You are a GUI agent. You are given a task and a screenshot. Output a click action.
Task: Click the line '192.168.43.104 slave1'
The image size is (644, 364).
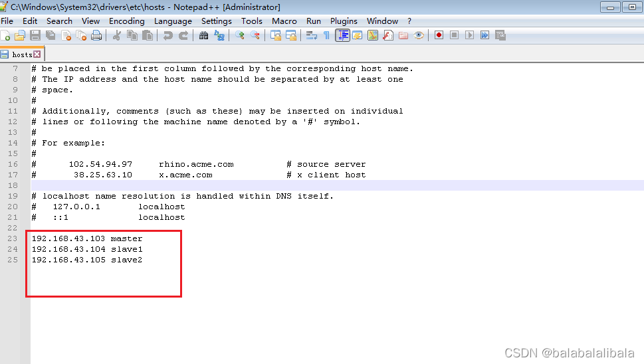point(87,249)
